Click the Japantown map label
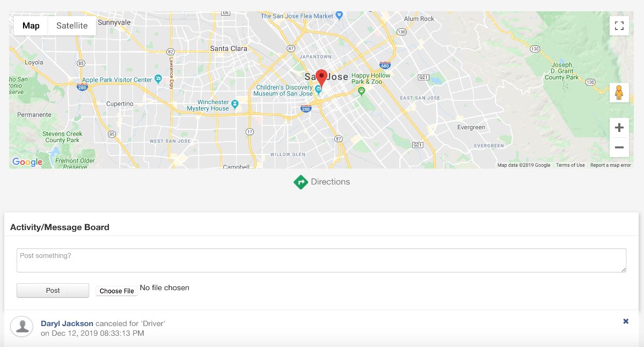This screenshot has height=347, width=644. tap(316, 56)
